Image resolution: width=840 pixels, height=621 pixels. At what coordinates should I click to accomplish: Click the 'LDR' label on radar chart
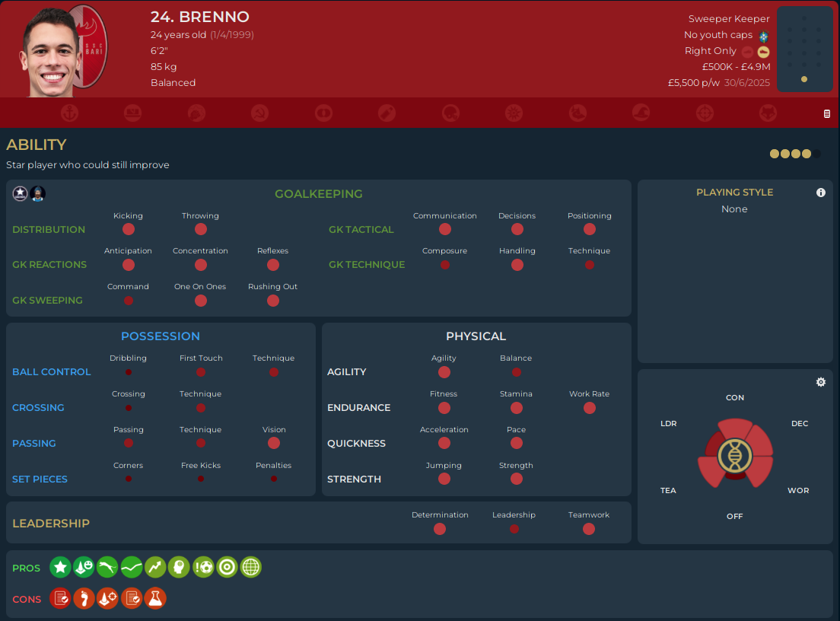669,423
